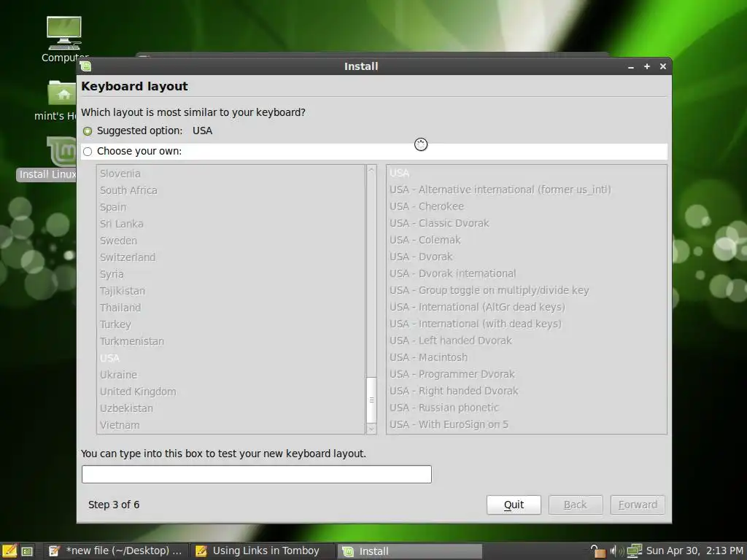
Task: Select USA in the country list
Action: pos(231,358)
